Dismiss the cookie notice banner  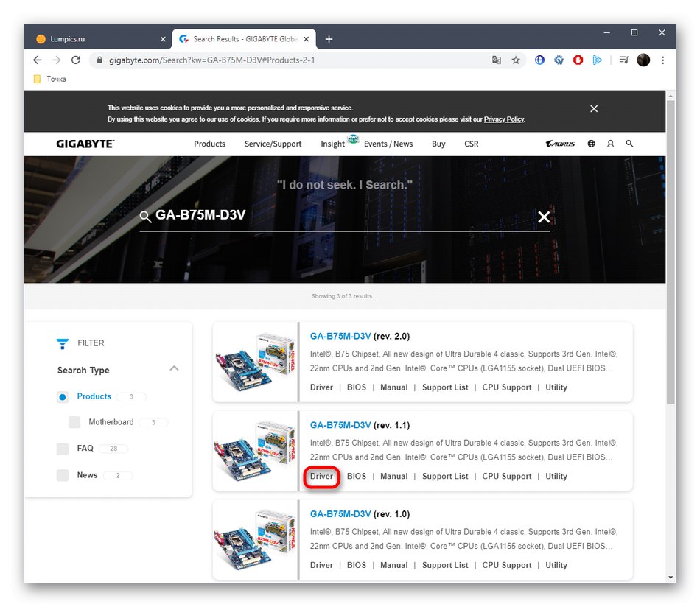coord(594,108)
